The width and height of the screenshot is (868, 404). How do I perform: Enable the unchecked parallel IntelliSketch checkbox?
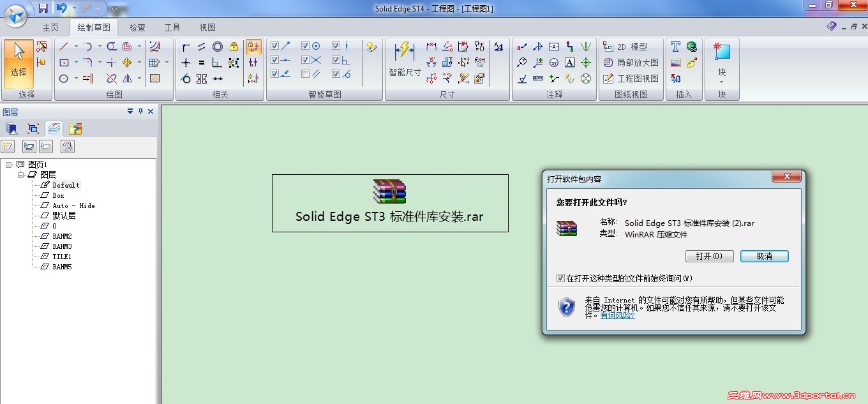tap(305, 74)
